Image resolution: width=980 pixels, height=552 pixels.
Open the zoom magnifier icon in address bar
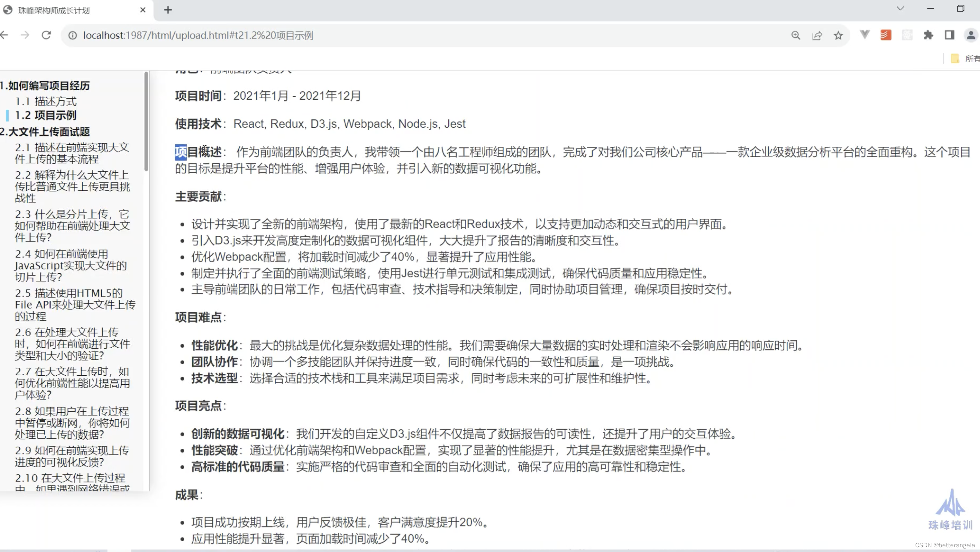pos(796,35)
